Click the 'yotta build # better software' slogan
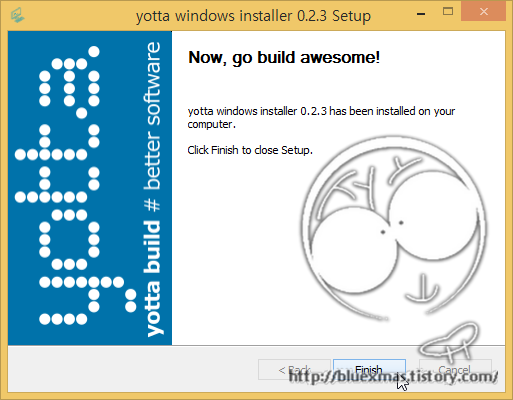Viewport: 513px width, 400px height. coord(153,189)
